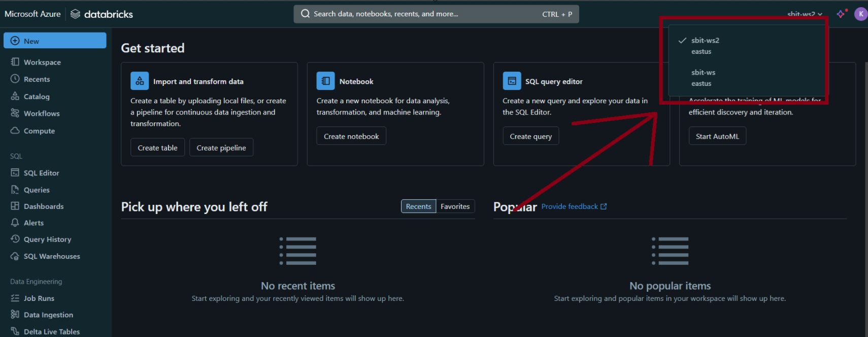Click the 'No popular items' text
Image resolution: width=868 pixels, height=337 pixels.
click(x=670, y=286)
